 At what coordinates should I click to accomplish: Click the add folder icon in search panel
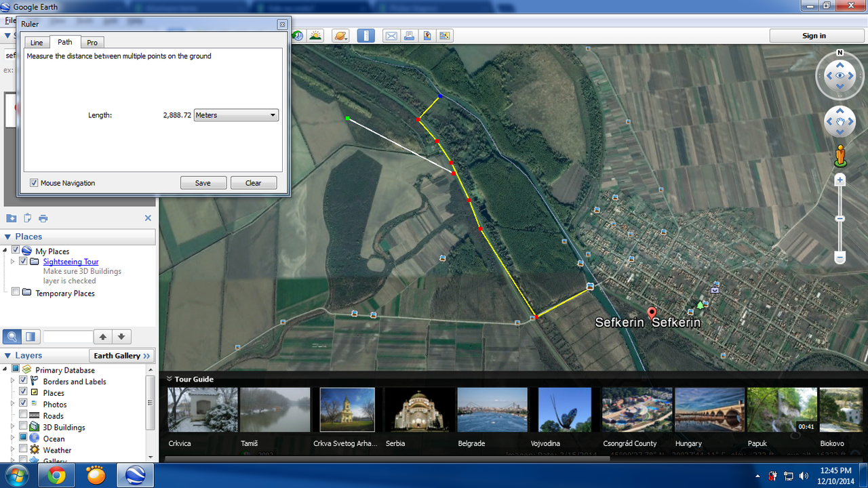click(x=12, y=218)
